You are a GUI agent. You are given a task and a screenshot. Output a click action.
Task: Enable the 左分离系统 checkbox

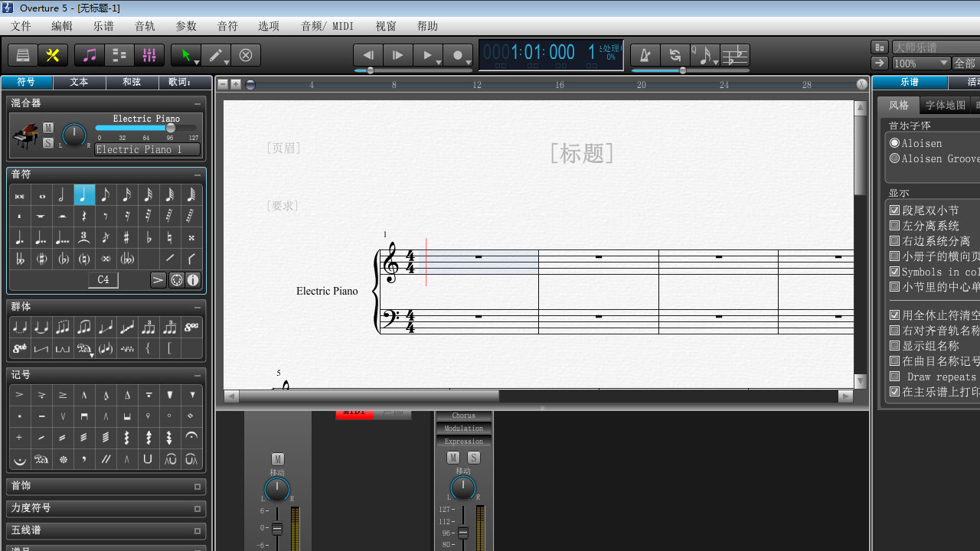894,226
